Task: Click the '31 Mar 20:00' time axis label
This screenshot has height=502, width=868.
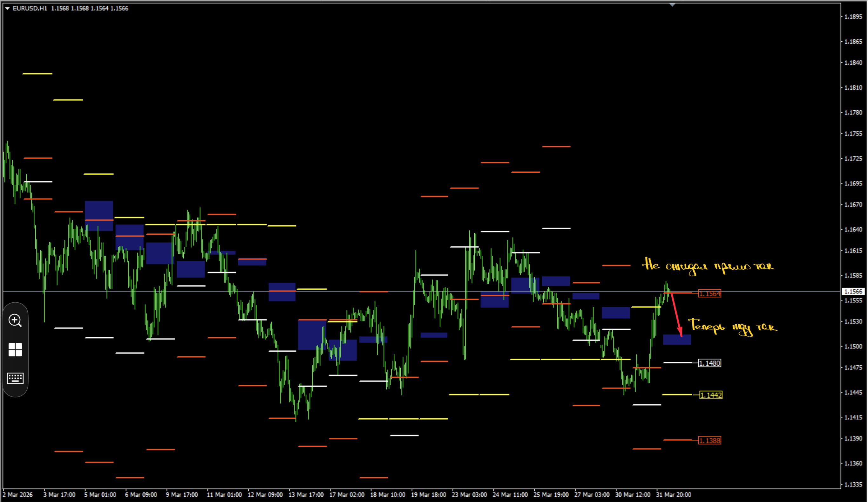Action: [673, 495]
